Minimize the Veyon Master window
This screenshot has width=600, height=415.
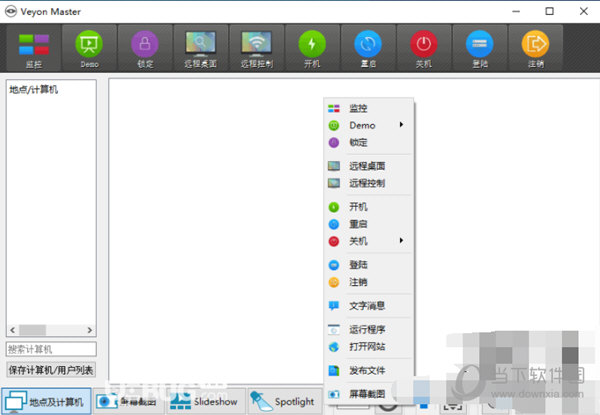pyautogui.click(x=516, y=11)
